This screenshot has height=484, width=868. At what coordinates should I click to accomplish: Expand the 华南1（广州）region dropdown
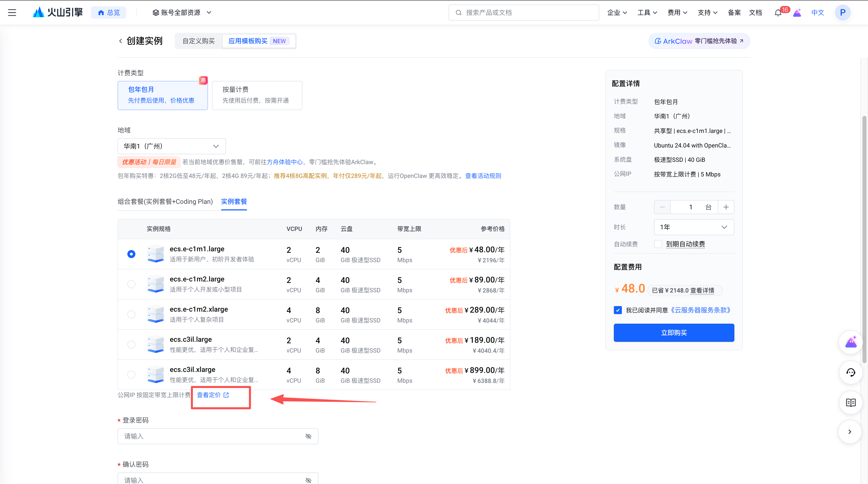(x=172, y=146)
